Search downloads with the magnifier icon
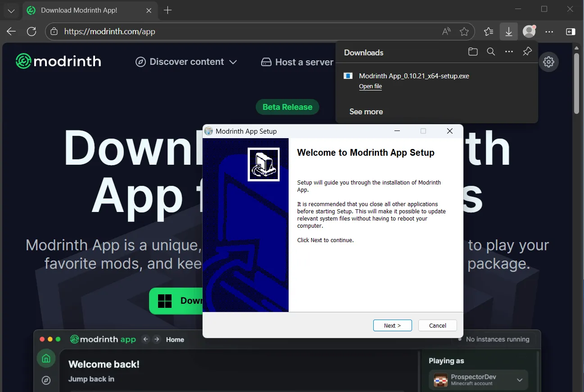This screenshot has height=392, width=584. (x=491, y=52)
